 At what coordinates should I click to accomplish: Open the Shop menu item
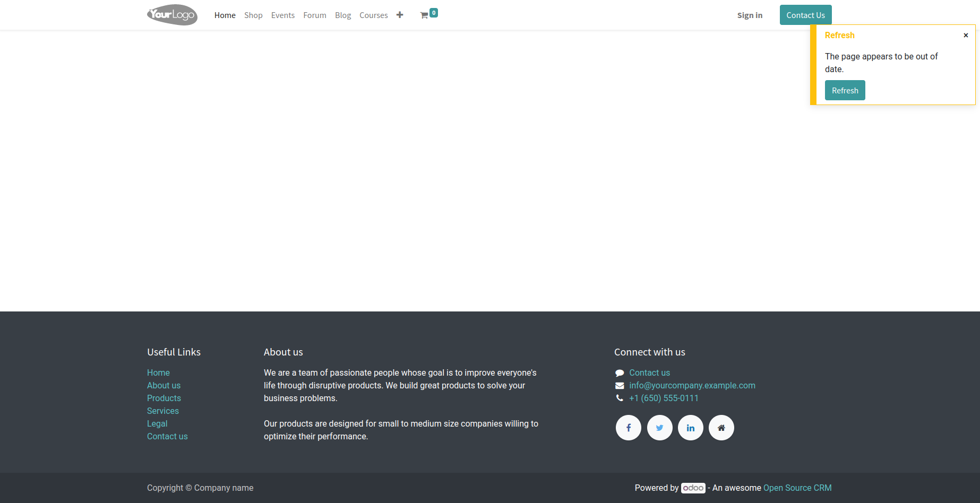click(x=253, y=15)
